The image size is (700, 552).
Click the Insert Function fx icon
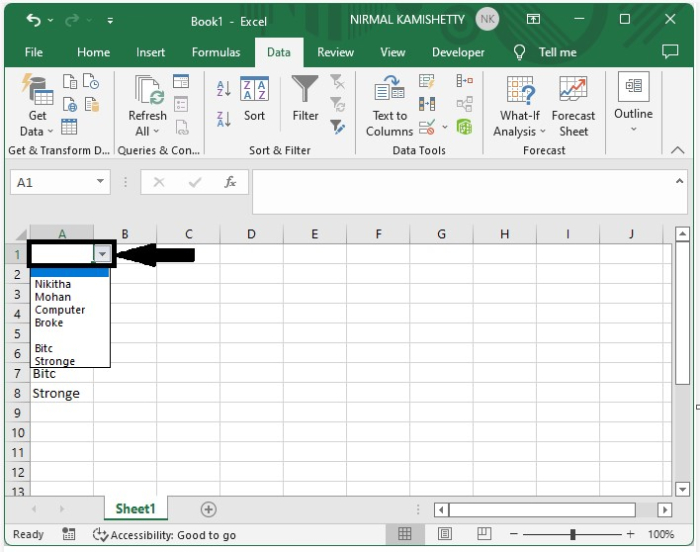(x=230, y=182)
